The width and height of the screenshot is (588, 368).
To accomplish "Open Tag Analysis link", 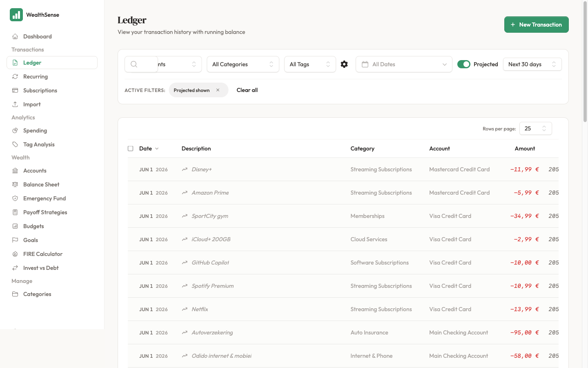I will (x=52, y=144).
